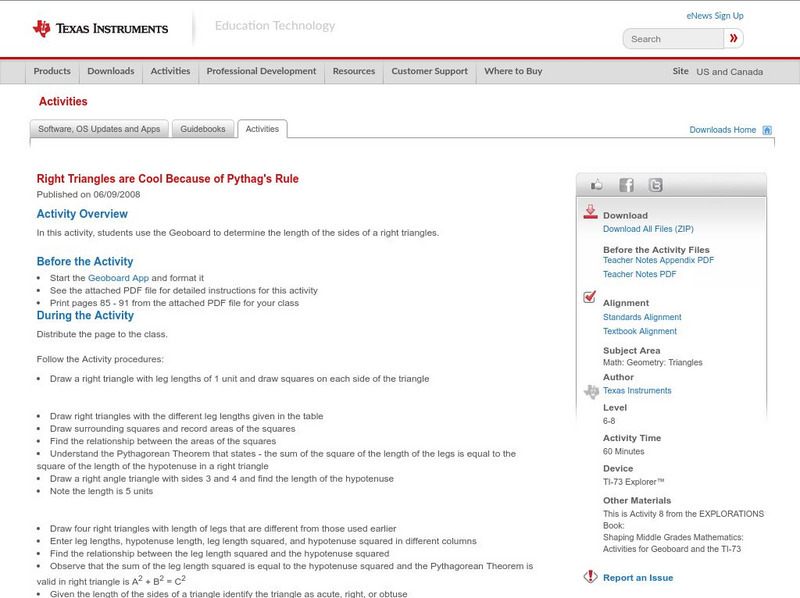Click the Report an Issue exclamation icon
This screenshot has width=800, height=598.
tap(589, 575)
